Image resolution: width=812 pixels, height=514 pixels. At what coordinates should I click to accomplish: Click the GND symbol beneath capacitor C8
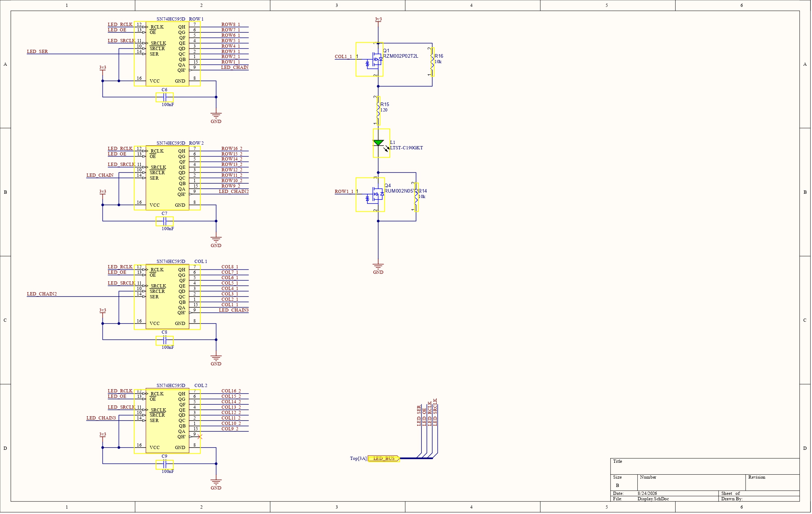[x=216, y=361]
